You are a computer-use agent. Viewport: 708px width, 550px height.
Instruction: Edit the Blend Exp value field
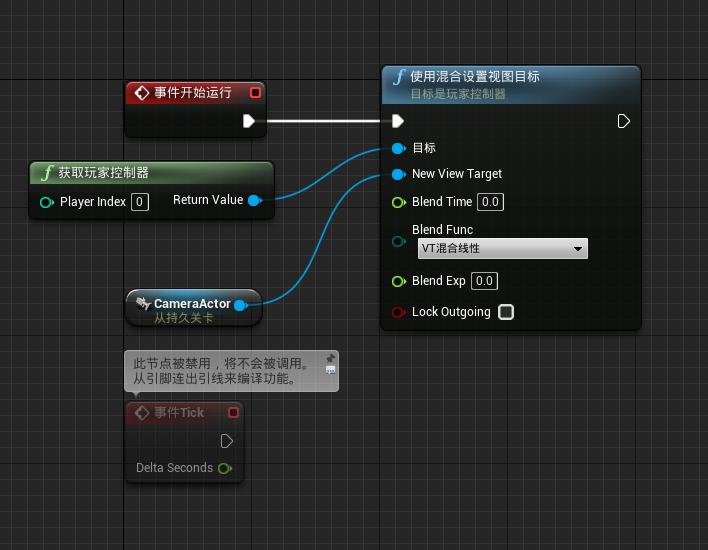[x=484, y=281]
